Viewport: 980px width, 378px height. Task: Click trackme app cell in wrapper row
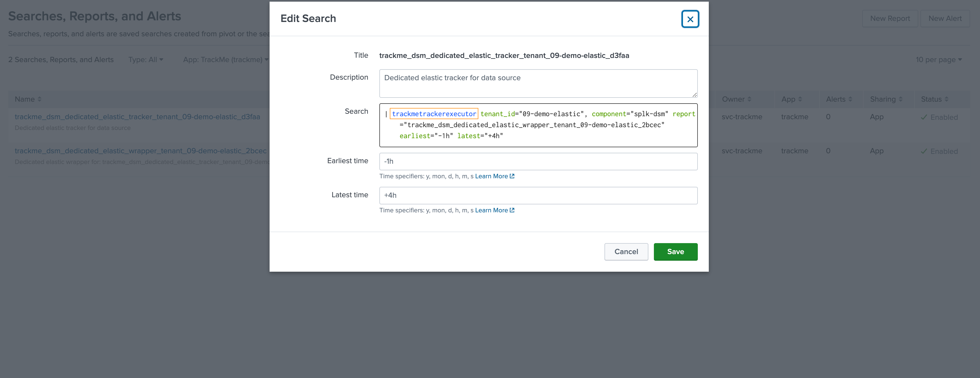click(x=794, y=151)
